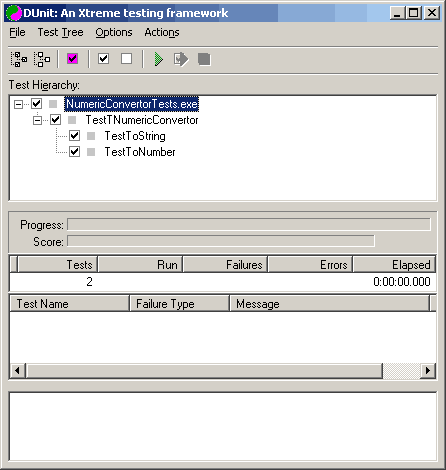
Task: Stop the tests with the gray square icon
Action: click(204, 59)
